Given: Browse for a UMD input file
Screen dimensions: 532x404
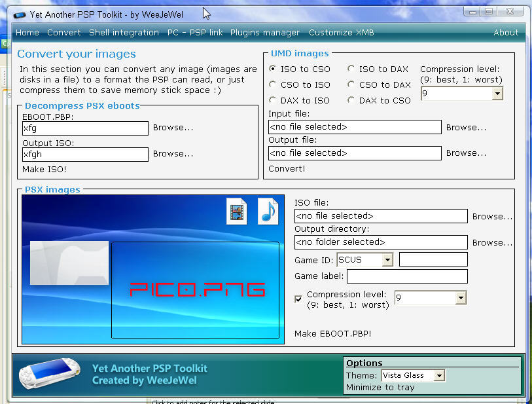Looking at the screenshot, I should point(465,127).
